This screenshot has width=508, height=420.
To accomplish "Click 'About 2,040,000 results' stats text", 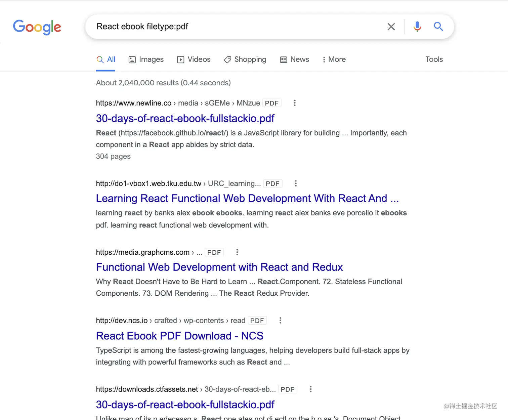I will tap(163, 83).
